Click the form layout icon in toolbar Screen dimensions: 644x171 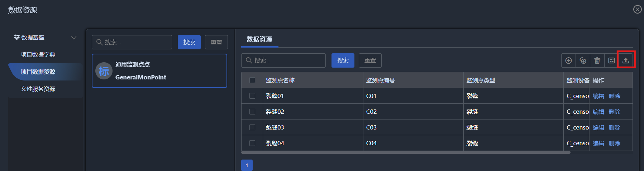[611, 60]
